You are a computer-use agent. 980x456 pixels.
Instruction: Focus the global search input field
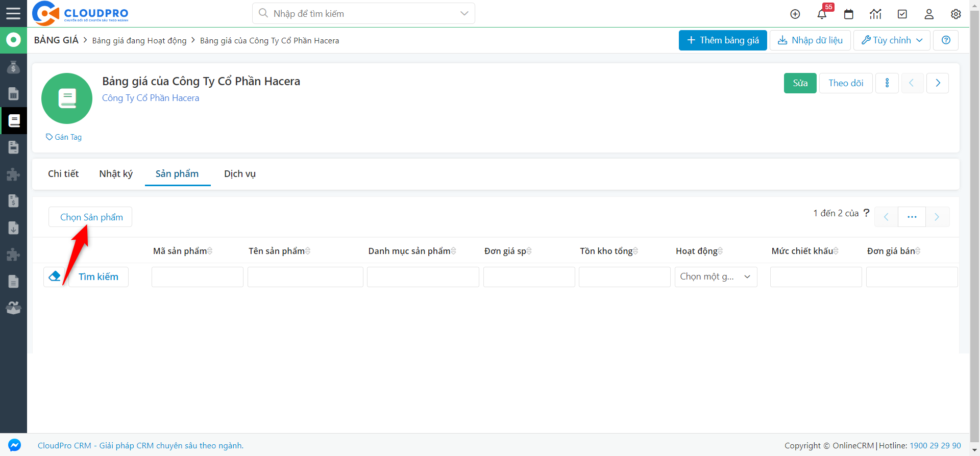tap(363, 14)
